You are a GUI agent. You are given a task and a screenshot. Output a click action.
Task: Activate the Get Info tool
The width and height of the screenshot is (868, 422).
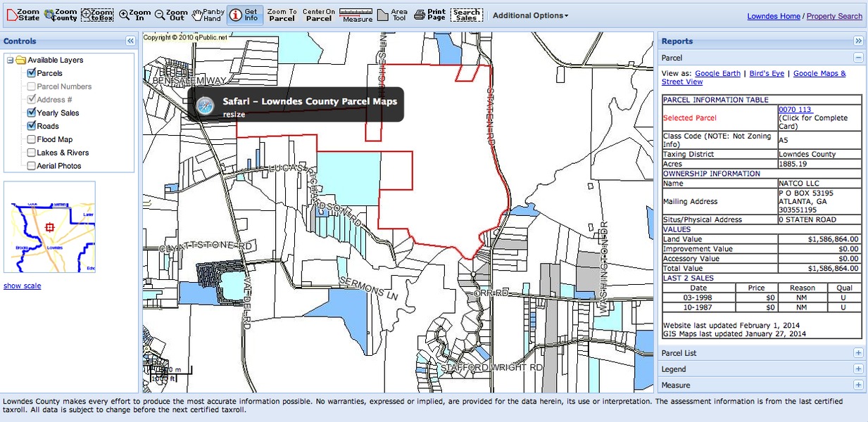245,15
